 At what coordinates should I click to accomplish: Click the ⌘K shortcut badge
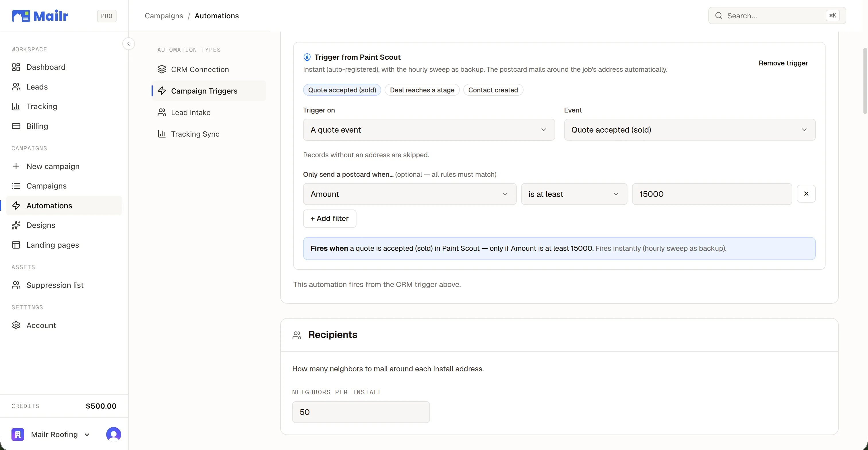click(x=832, y=15)
